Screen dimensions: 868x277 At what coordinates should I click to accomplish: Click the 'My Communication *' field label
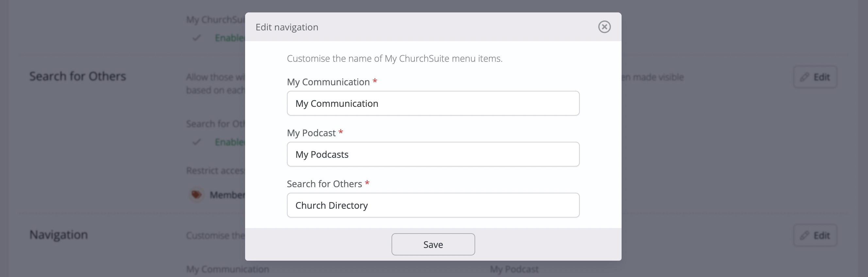332,82
